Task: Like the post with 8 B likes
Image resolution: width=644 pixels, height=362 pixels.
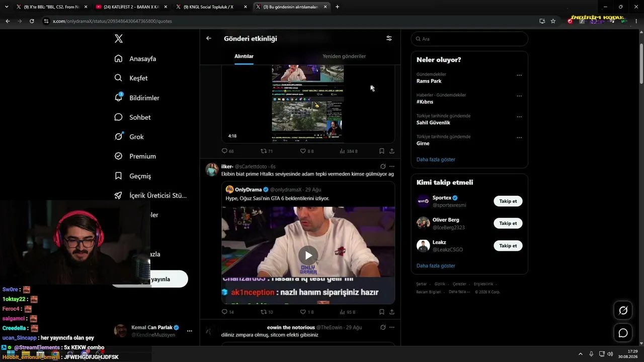Action: point(307,151)
